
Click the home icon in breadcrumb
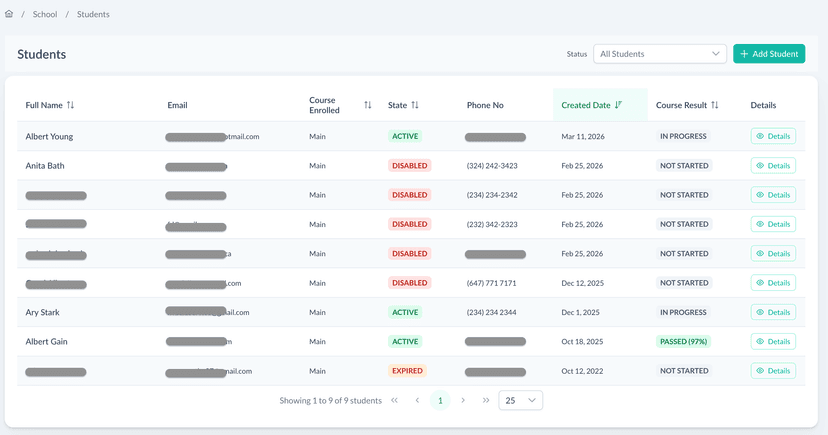pyautogui.click(x=9, y=15)
